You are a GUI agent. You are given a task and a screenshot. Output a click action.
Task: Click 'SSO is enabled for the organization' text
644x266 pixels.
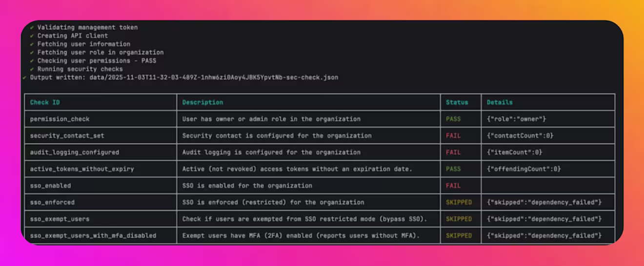click(247, 185)
